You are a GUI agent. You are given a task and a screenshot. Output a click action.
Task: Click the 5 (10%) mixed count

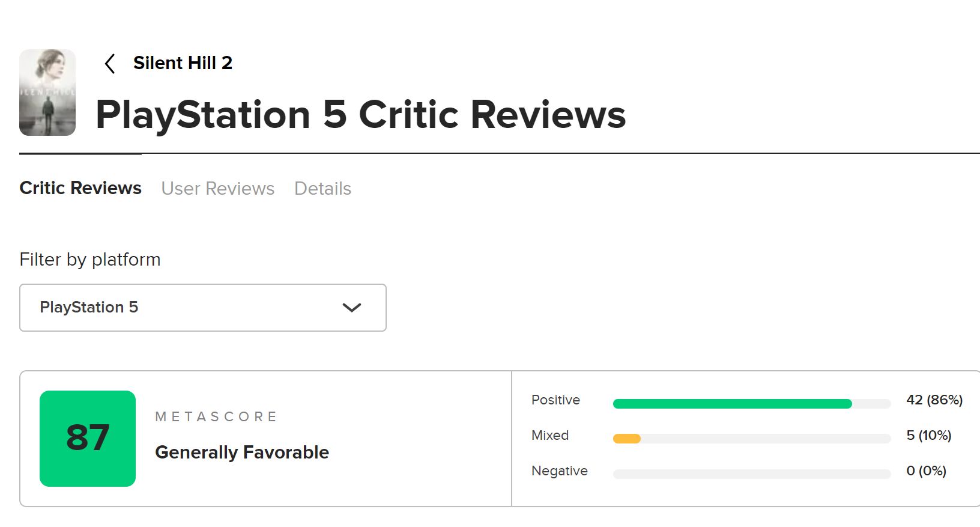[928, 436]
